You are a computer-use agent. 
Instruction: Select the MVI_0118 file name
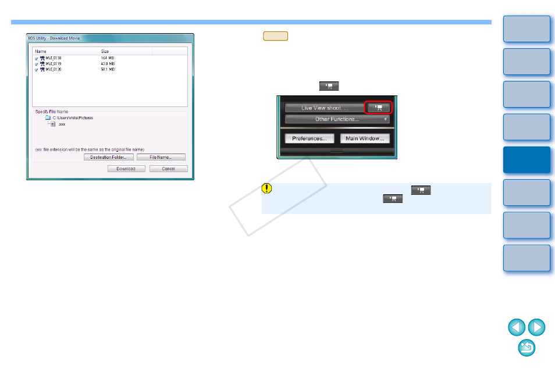point(54,58)
